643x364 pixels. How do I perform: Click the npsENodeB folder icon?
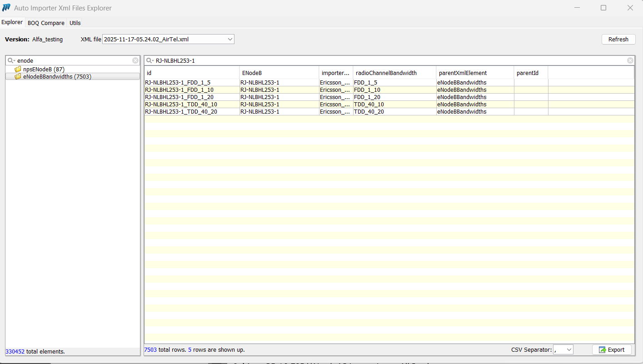pyautogui.click(x=18, y=70)
